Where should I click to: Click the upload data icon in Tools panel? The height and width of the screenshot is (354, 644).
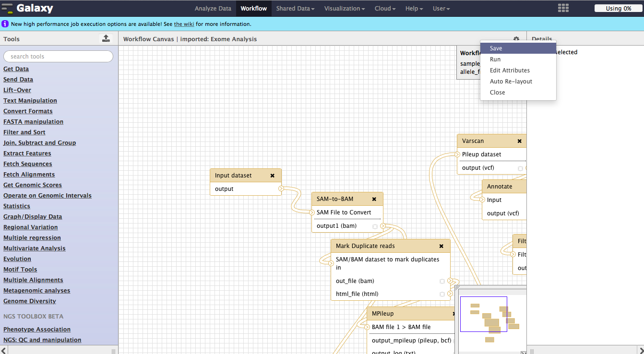106,38
